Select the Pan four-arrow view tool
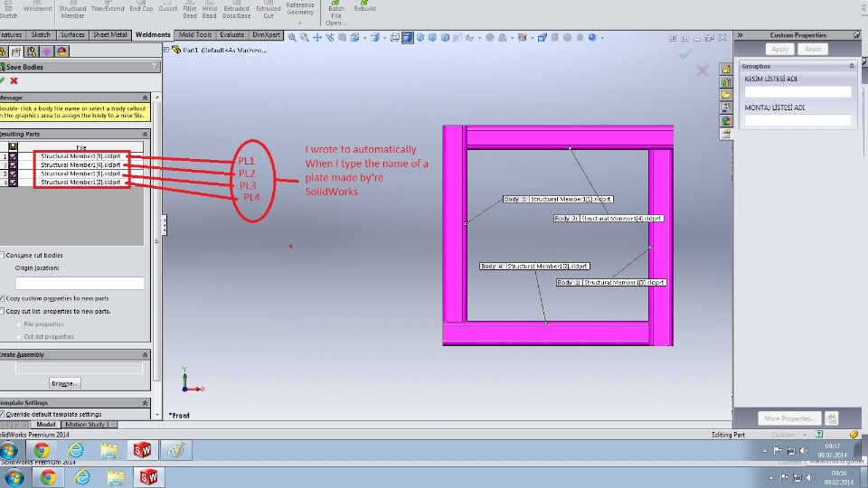The image size is (868, 488). (x=317, y=38)
